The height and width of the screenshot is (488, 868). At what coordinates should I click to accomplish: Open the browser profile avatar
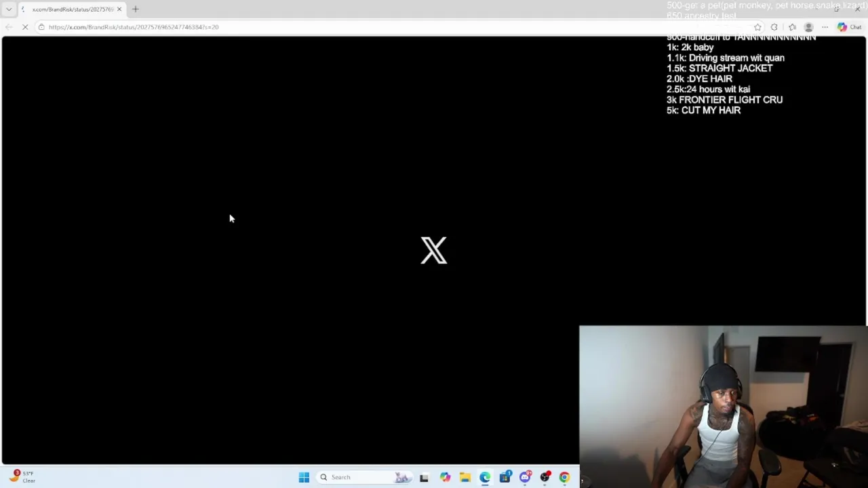(808, 27)
